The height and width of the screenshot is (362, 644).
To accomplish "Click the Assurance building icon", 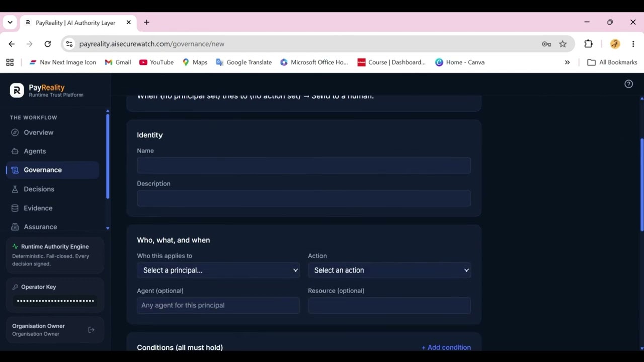I will tap(15, 227).
